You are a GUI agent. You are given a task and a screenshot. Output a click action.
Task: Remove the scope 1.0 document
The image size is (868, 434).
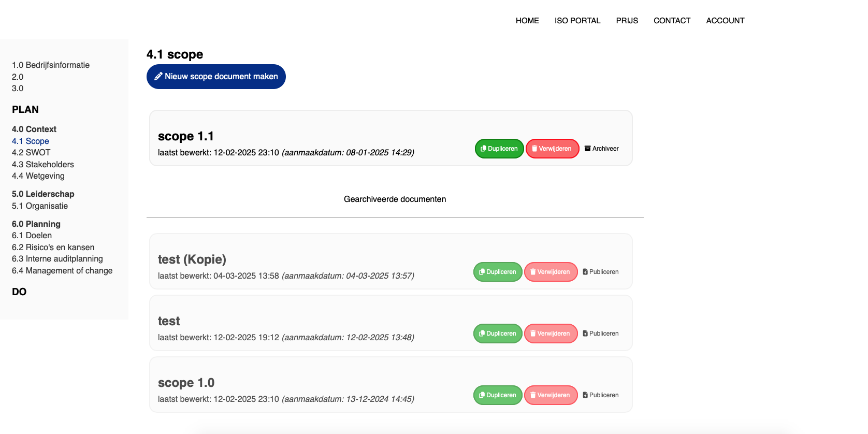click(551, 395)
